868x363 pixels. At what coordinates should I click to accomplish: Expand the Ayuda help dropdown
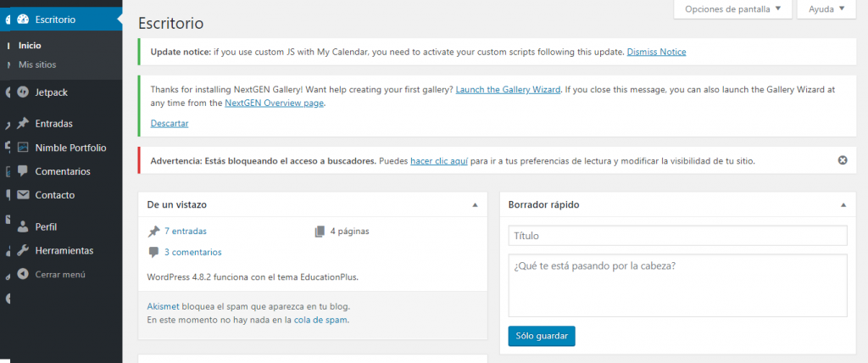pos(826,9)
